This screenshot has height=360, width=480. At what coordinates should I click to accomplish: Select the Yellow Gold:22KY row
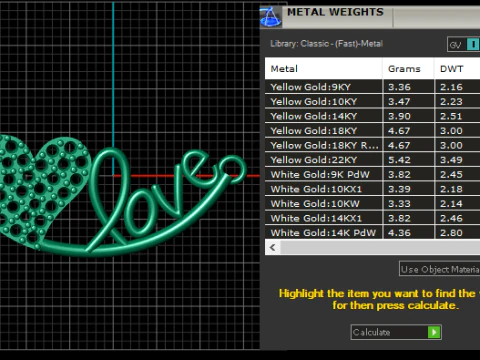click(x=372, y=160)
